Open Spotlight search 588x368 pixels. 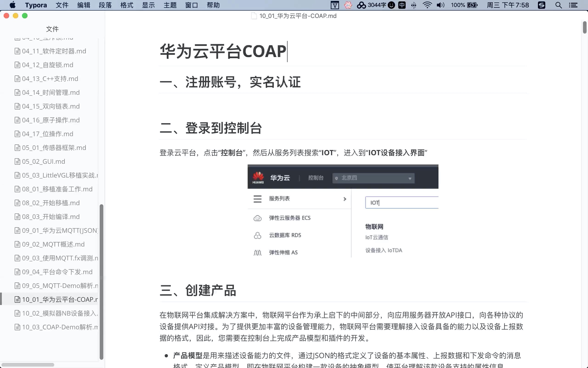click(x=559, y=5)
